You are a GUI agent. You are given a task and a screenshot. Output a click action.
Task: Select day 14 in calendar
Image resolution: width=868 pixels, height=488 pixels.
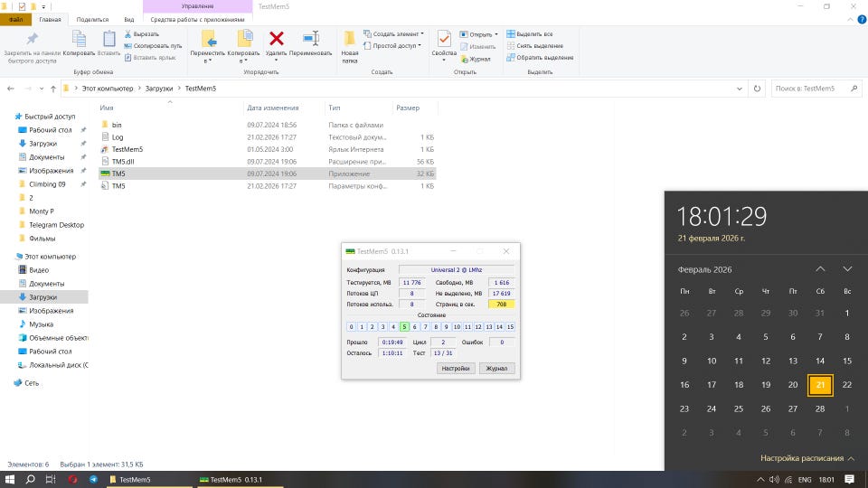820,361
